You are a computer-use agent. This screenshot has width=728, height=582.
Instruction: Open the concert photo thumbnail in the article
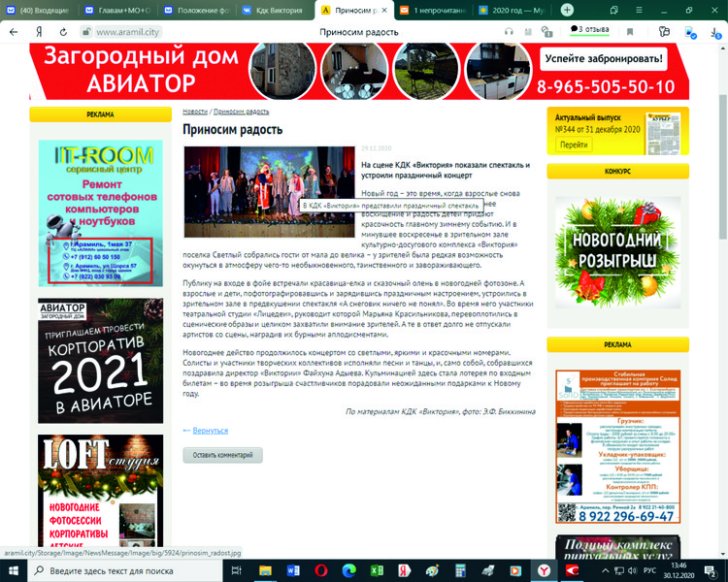click(267, 191)
